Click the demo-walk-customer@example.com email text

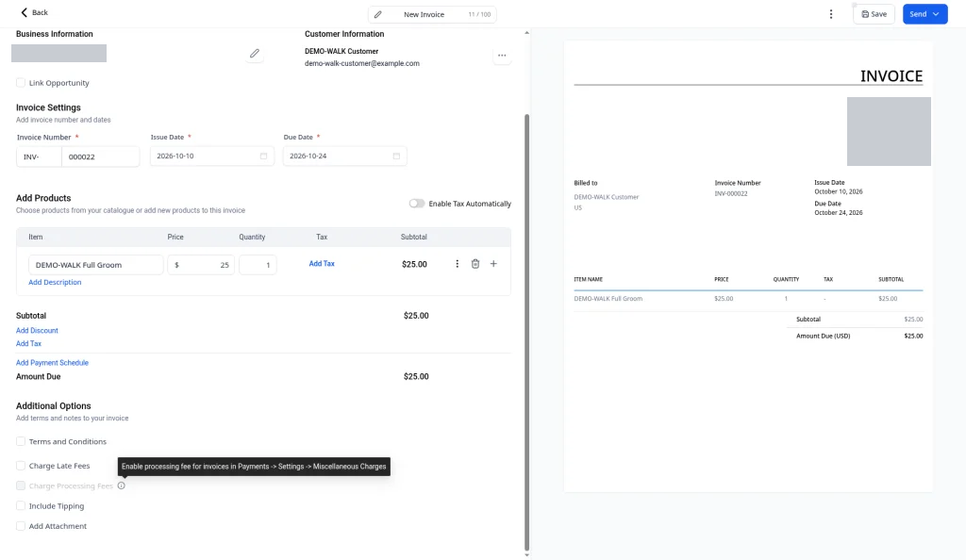point(362,63)
